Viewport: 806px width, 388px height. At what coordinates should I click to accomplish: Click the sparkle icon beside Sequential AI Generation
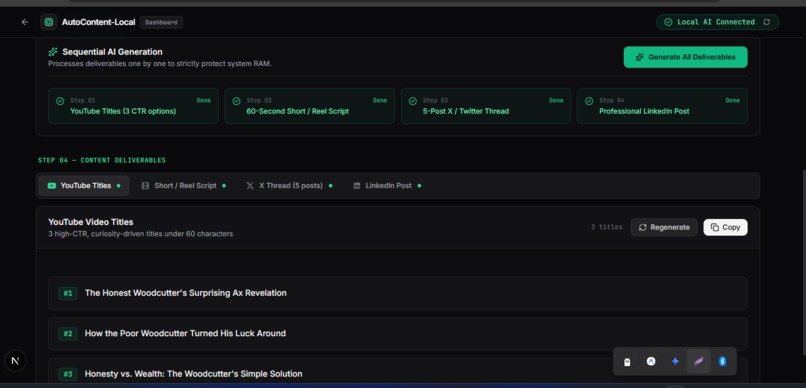click(x=52, y=52)
